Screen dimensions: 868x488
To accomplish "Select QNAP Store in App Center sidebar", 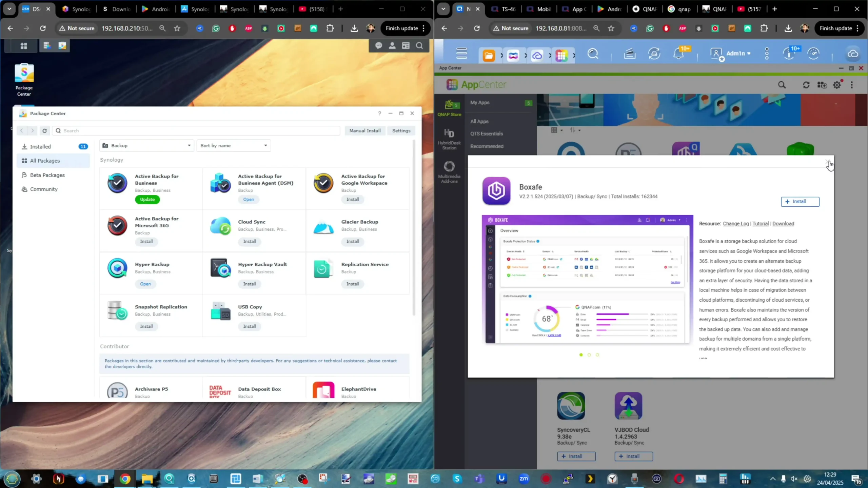I will pyautogui.click(x=449, y=108).
